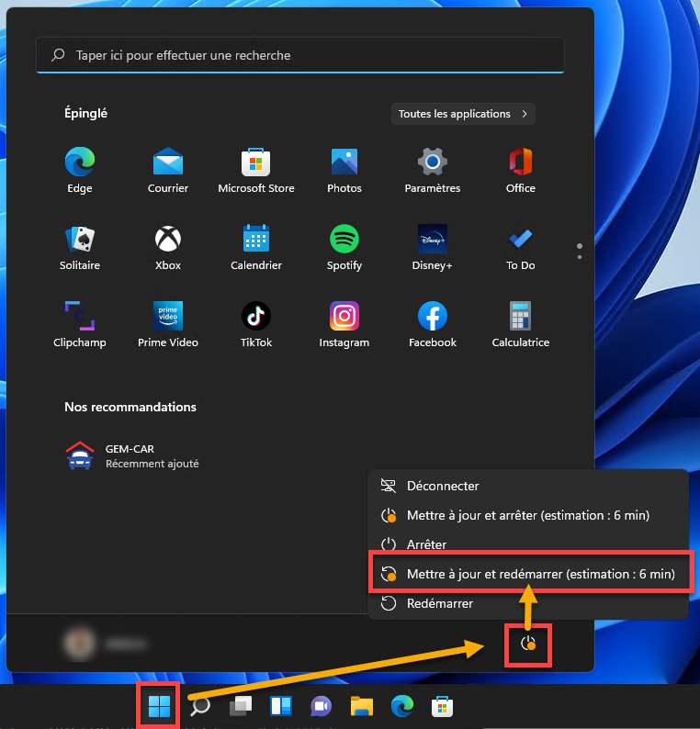
Task: Select Redémarrer in power menu
Action: pos(528,603)
